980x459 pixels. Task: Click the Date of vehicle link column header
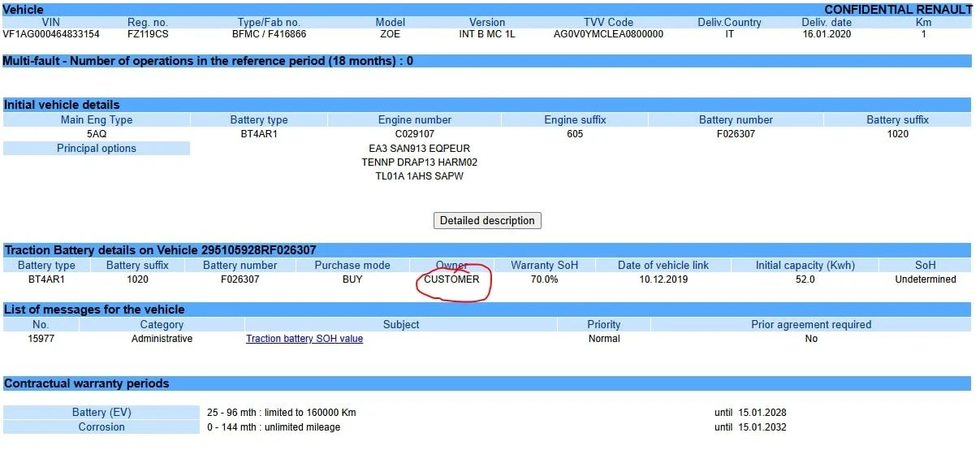663,265
